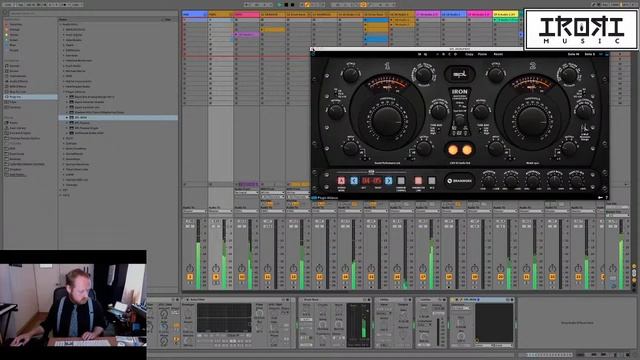Open User Library in browser Places
The width and height of the screenshot is (640, 360).
tap(18, 128)
